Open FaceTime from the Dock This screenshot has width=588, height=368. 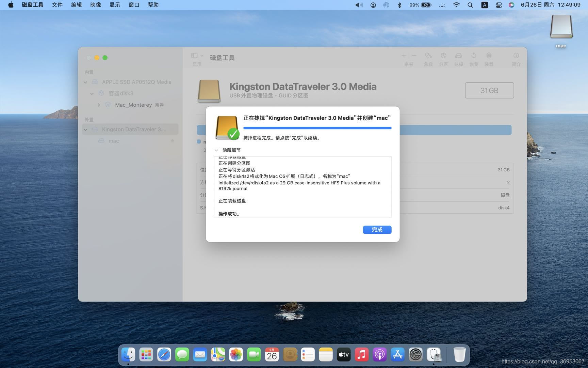[254, 355]
